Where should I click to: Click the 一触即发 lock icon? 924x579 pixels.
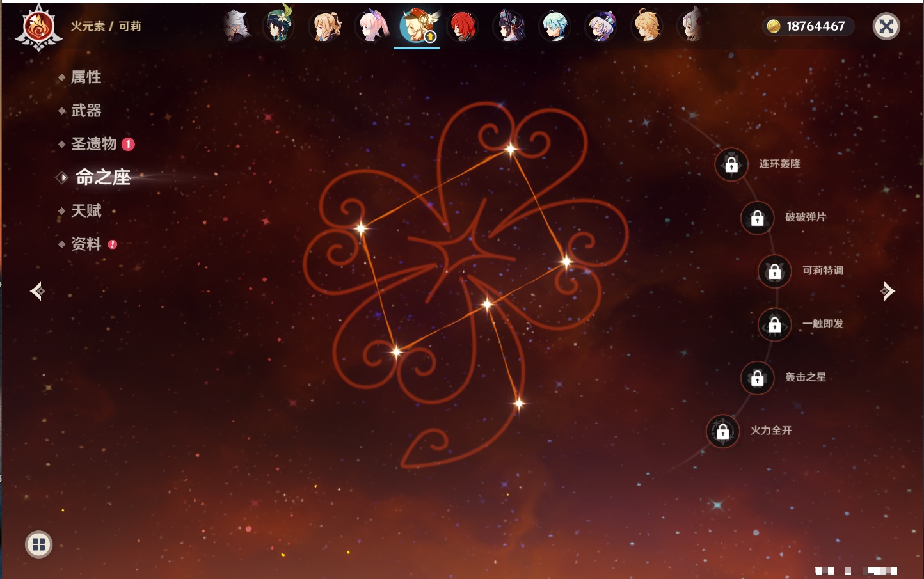click(774, 325)
